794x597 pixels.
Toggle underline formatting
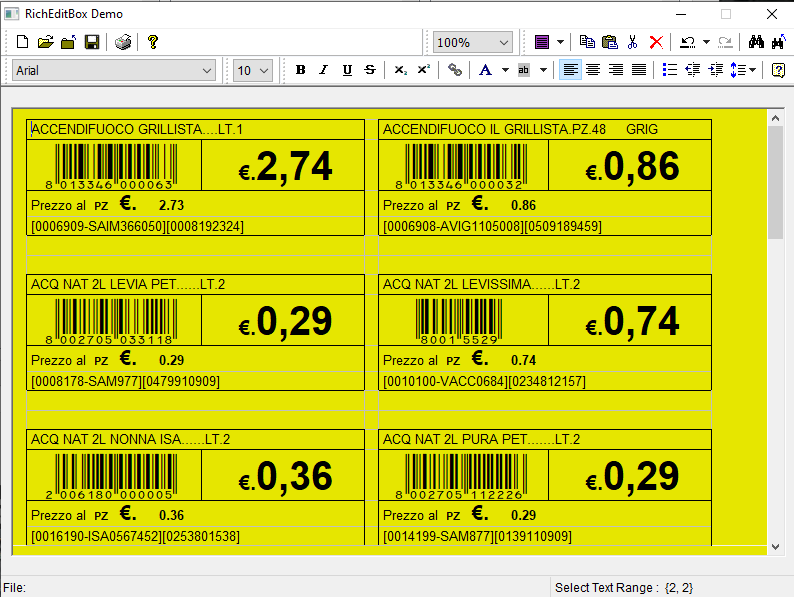347,70
